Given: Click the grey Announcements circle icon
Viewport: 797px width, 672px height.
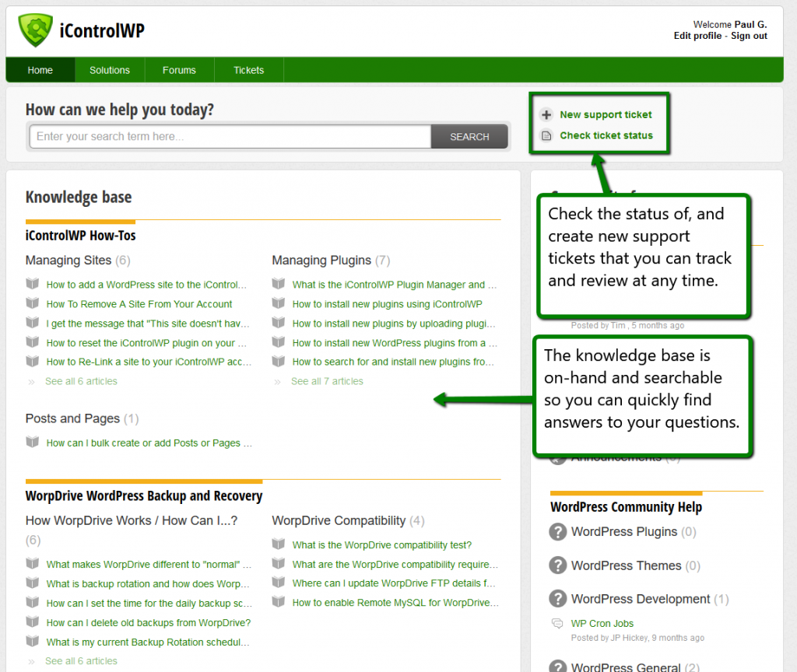Looking at the screenshot, I should [x=558, y=457].
